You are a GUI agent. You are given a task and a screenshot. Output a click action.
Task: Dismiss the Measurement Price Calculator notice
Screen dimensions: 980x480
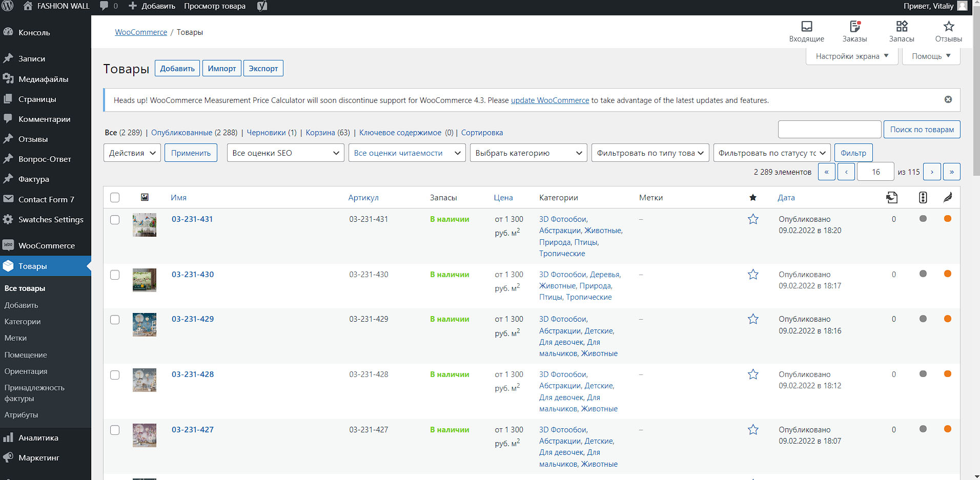pyautogui.click(x=948, y=99)
